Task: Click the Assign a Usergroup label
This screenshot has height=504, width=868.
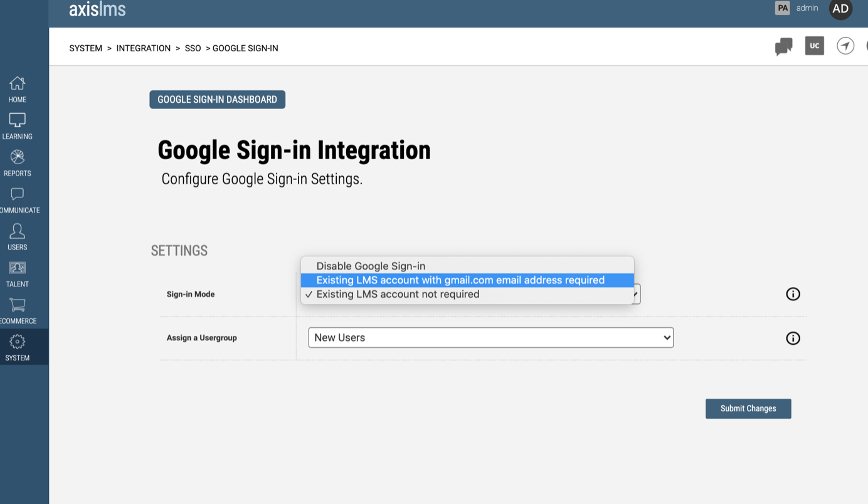Action: (x=202, y=338)
